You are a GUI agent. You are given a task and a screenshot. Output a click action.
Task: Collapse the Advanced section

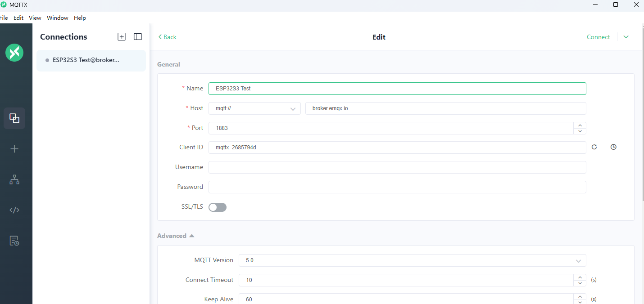(176, 236)
